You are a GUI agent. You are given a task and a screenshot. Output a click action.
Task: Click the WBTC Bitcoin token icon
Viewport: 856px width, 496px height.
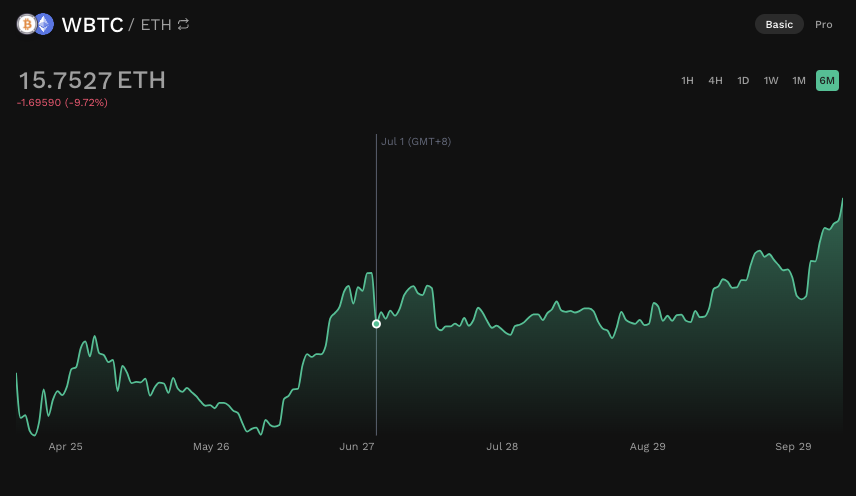point(26,24)
